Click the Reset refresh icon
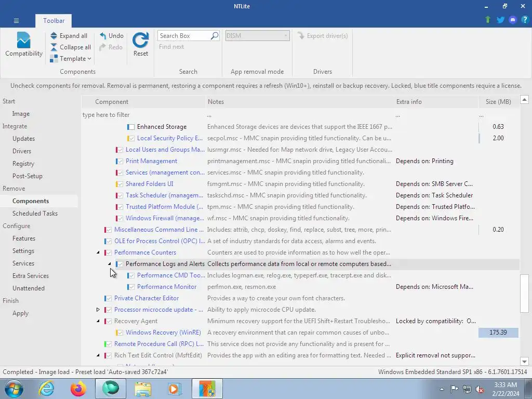Screen dimensions: 532x399 (x=140, y=40)
